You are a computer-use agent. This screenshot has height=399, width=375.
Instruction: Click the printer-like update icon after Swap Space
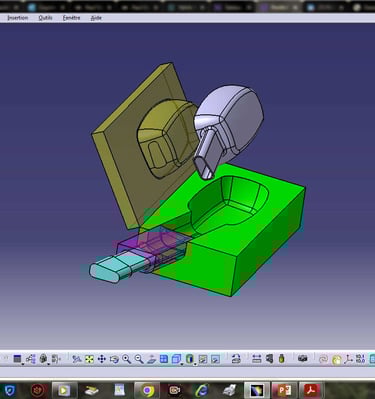(236, 359)
